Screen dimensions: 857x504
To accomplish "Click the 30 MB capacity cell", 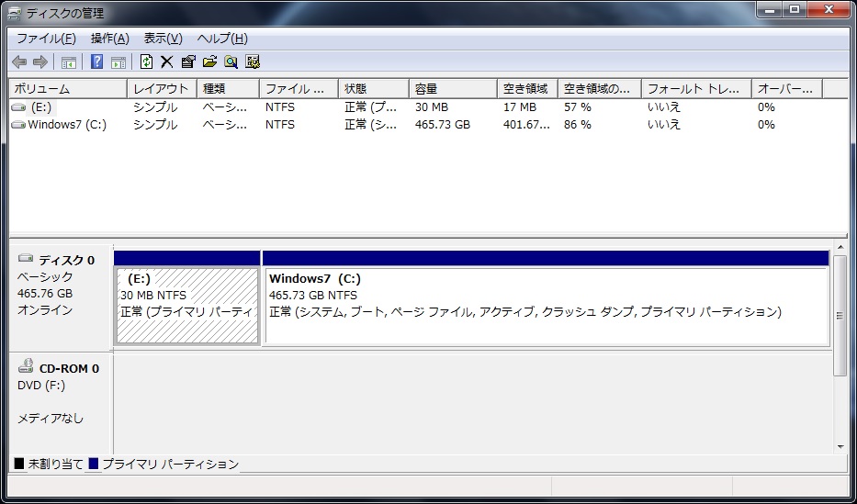I will (432, 107).
